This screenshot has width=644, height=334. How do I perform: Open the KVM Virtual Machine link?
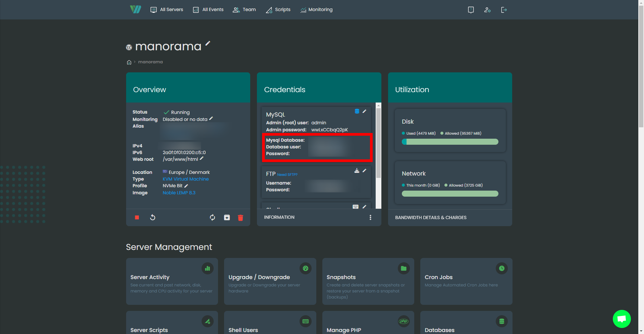tap(185, 179)
